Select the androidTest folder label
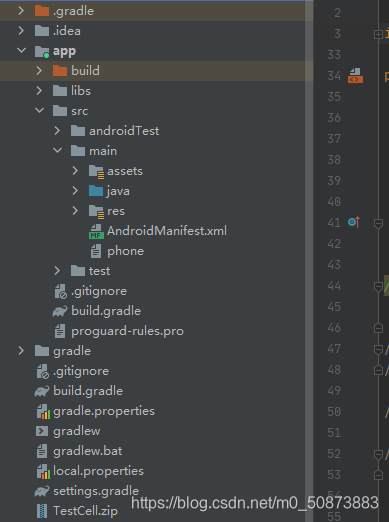 (x=124, y=131)
